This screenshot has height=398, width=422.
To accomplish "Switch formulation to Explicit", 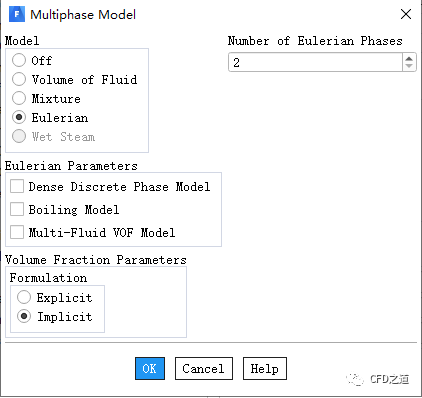I will tap(24, 297).
